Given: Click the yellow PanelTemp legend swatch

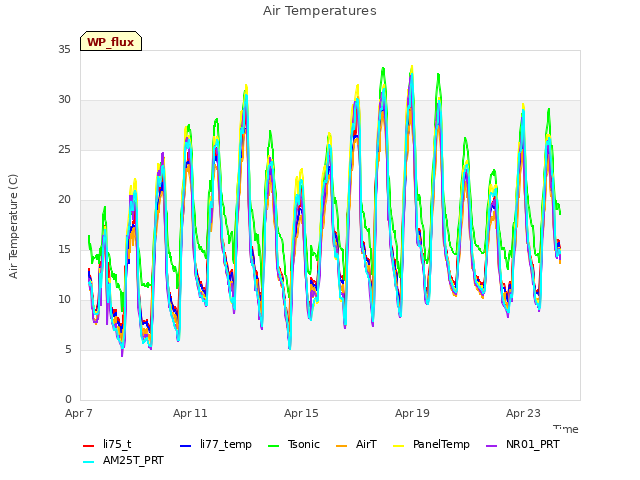Looking at the screenshot, I should click(398, 446).
